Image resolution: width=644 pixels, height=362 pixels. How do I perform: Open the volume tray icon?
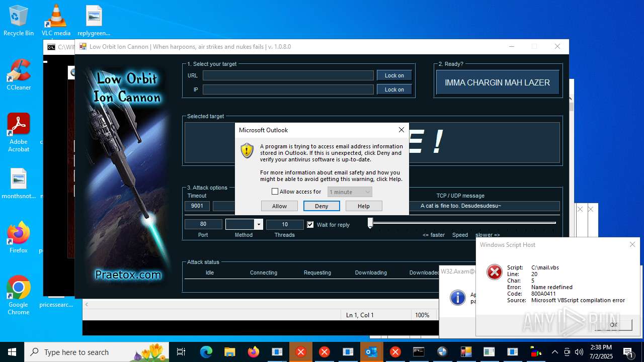[x=579, y=352]
